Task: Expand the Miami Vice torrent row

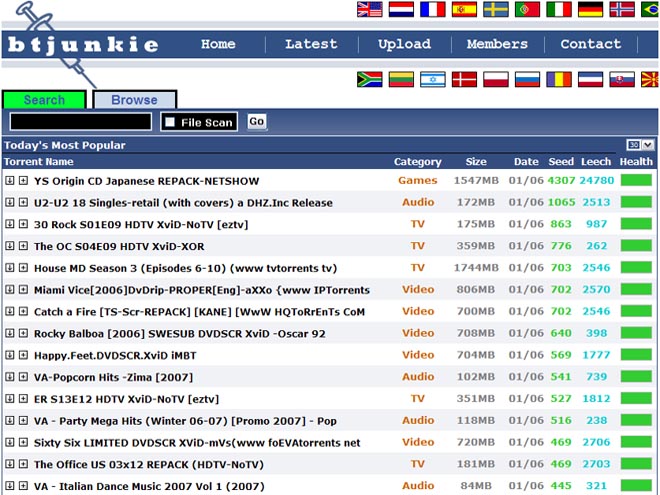Action: (x=23, y=290)
